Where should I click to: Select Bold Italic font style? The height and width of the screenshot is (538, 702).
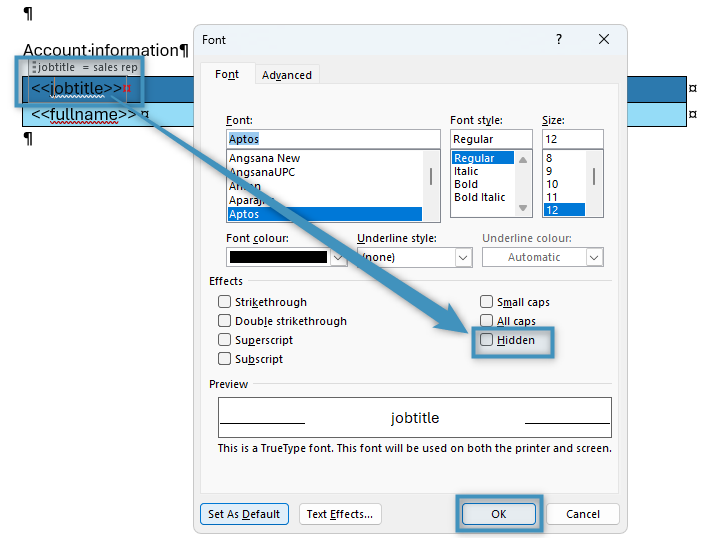(x=479, y=197)
